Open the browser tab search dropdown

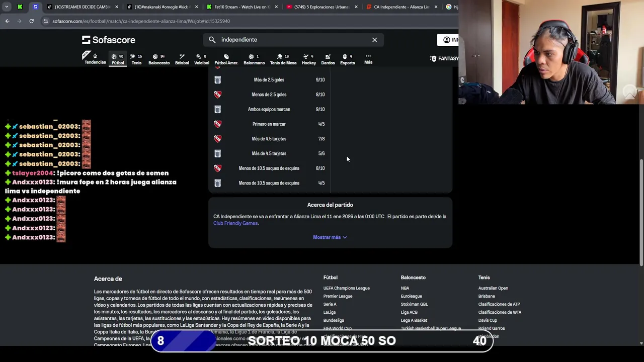click(7, 7)
